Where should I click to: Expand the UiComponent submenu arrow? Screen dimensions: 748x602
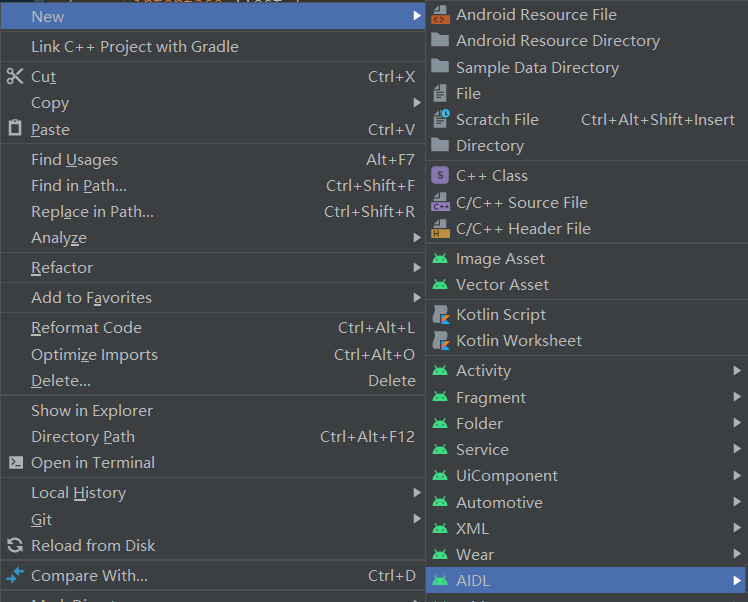(x=737, y=476)
